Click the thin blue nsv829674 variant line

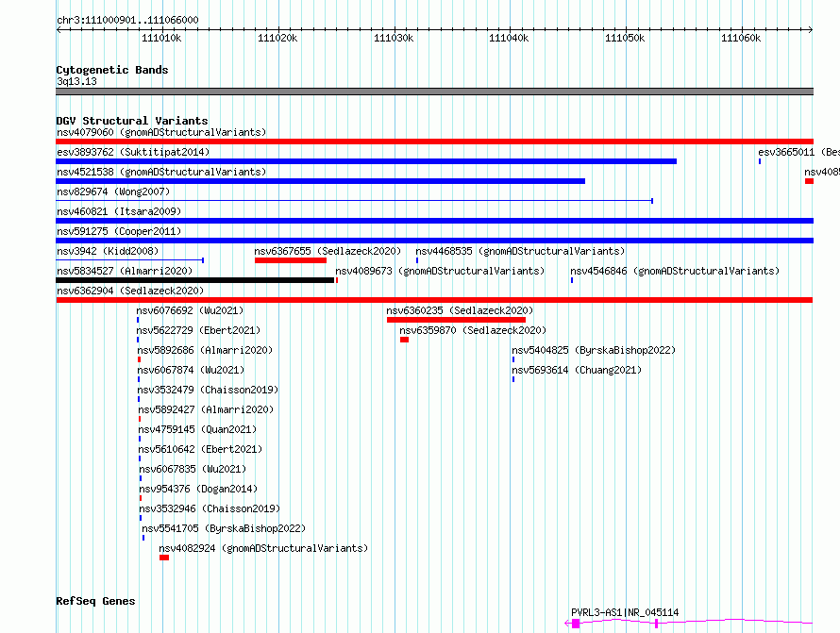354,201
